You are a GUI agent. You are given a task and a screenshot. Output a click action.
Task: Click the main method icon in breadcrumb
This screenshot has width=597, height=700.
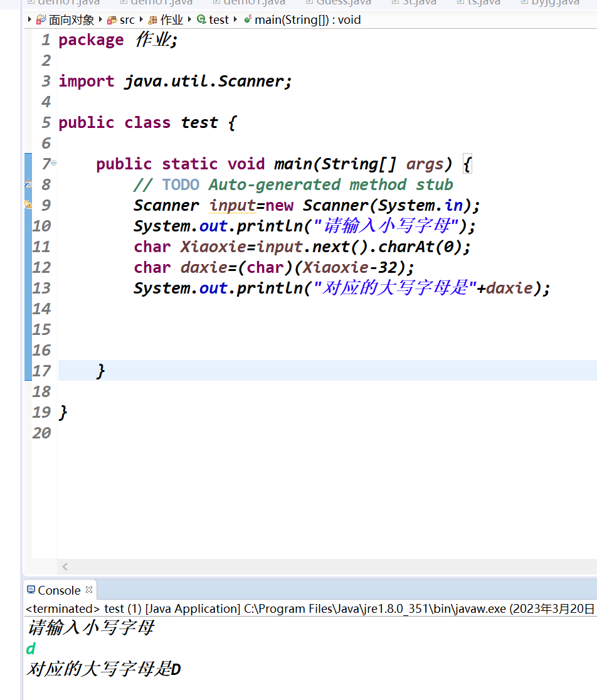coord(248,19)
